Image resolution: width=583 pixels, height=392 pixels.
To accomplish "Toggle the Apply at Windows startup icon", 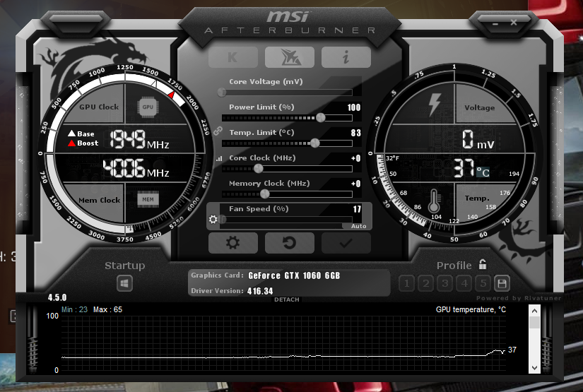I will [x=124, y=283].
